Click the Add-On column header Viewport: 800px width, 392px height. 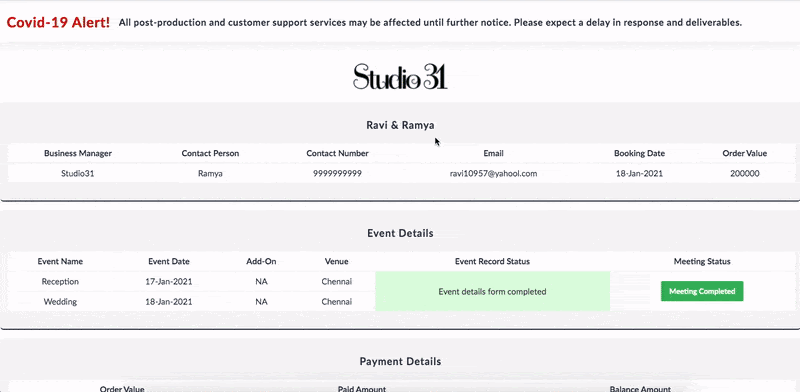point(261,261)
